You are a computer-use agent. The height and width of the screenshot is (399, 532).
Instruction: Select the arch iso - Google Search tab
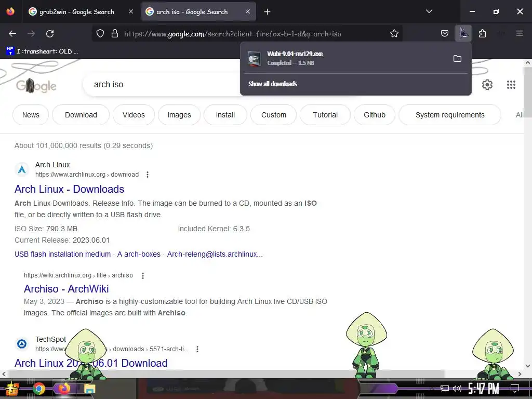192,12
